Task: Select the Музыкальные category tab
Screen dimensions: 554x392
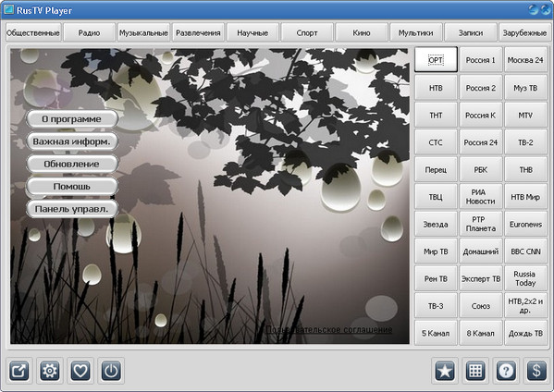Action: point(143,33)
